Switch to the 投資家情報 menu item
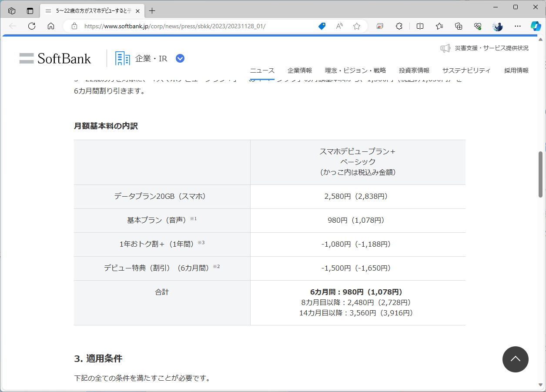This screenshot has height=392, width=546. (x=414, y=70)
